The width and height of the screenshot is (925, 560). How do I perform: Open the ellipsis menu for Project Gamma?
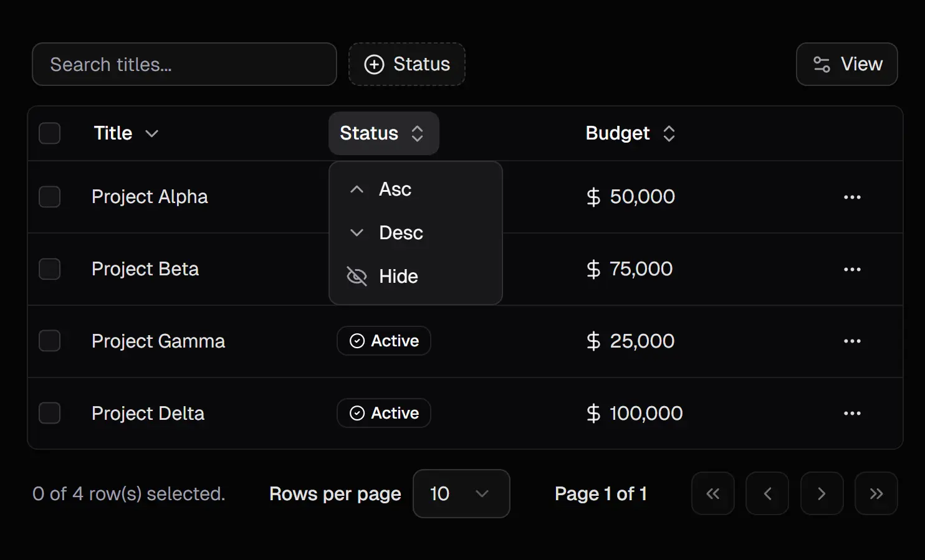851,341
